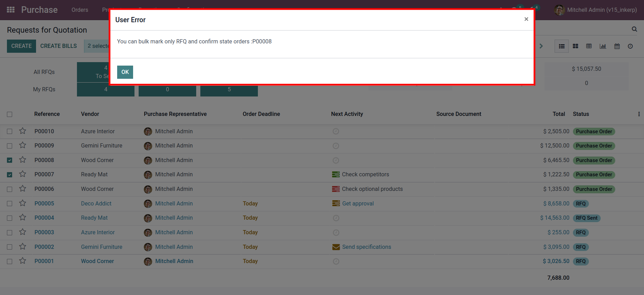Image resolution: width=644 pixels, height=295 pixels.
Task: Sort by Total column header
Action: pos(559,114)
